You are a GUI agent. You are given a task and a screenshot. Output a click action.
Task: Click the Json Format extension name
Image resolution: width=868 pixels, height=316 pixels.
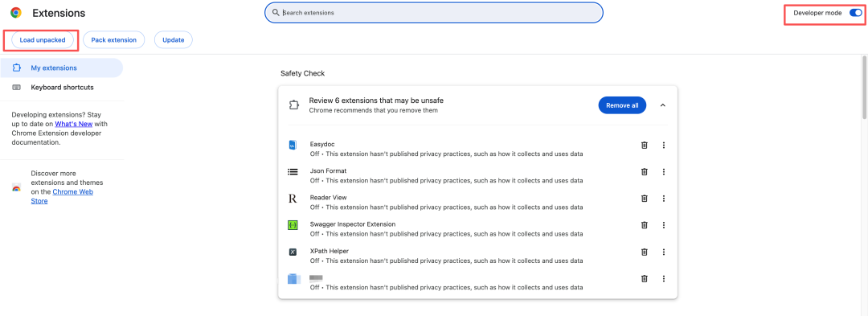(x=328, y=171)
